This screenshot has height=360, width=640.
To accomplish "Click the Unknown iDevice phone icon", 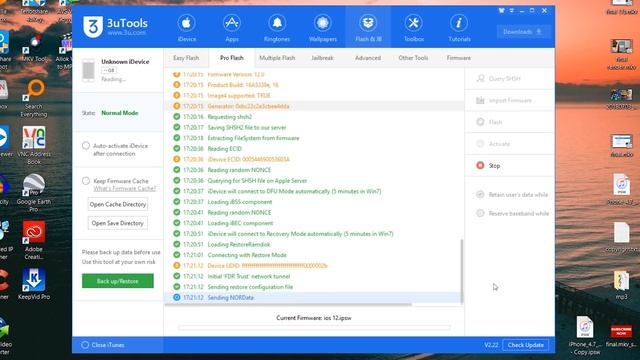I will (88, 70).
